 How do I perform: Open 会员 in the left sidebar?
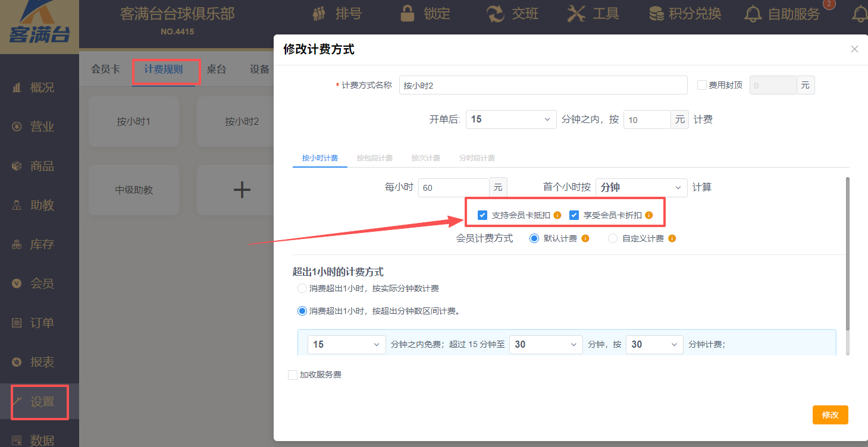pos(42,284)
